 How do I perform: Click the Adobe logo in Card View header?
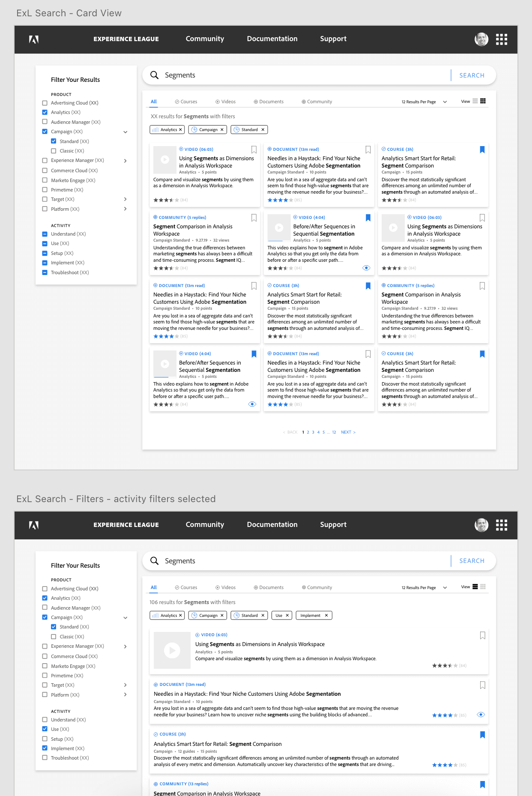(34, 39)
